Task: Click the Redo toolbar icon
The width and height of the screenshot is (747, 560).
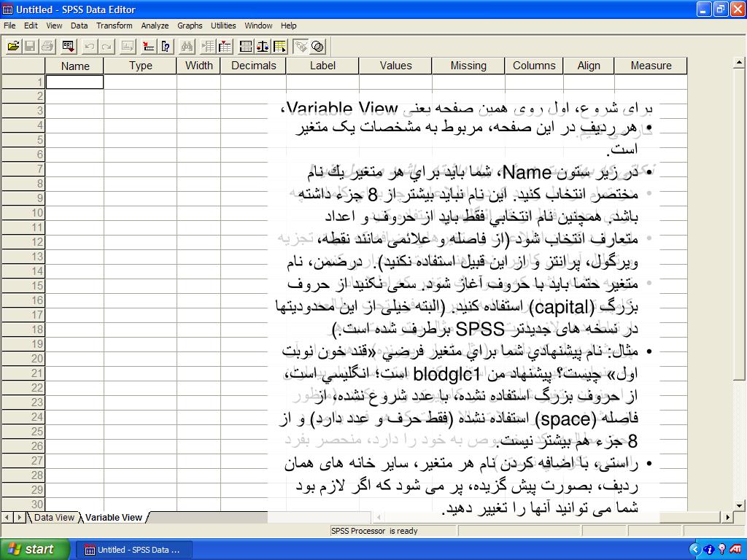Action: pos(107,46)
